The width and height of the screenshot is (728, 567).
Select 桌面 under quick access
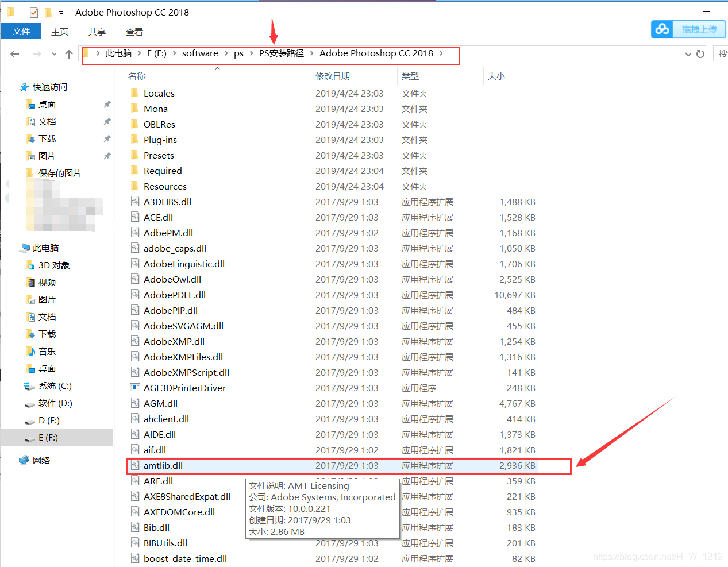tap(47, 105)
